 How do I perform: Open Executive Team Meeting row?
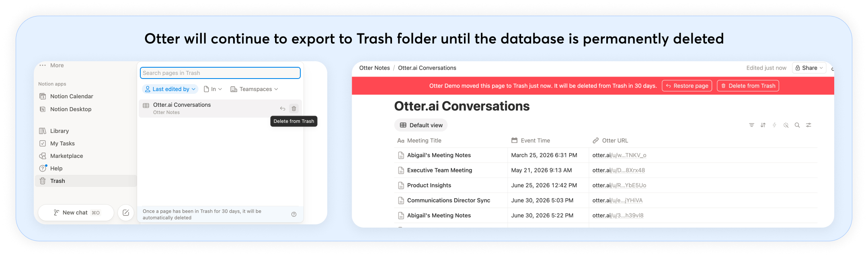439,170
